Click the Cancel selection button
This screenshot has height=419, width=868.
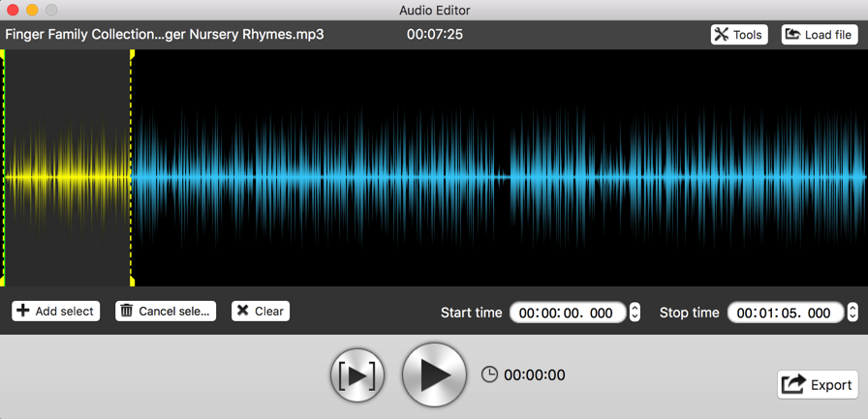pyautogui.click(x=166, y=312)
